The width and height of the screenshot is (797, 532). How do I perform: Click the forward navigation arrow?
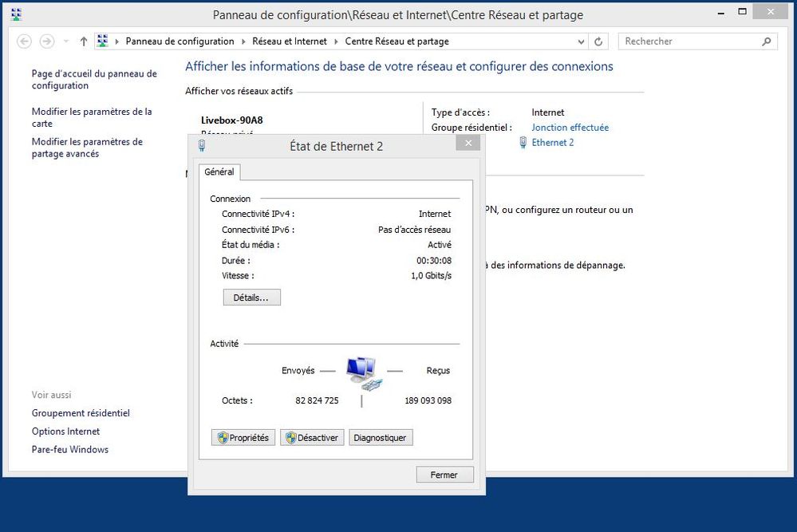(x=46, y=41)
